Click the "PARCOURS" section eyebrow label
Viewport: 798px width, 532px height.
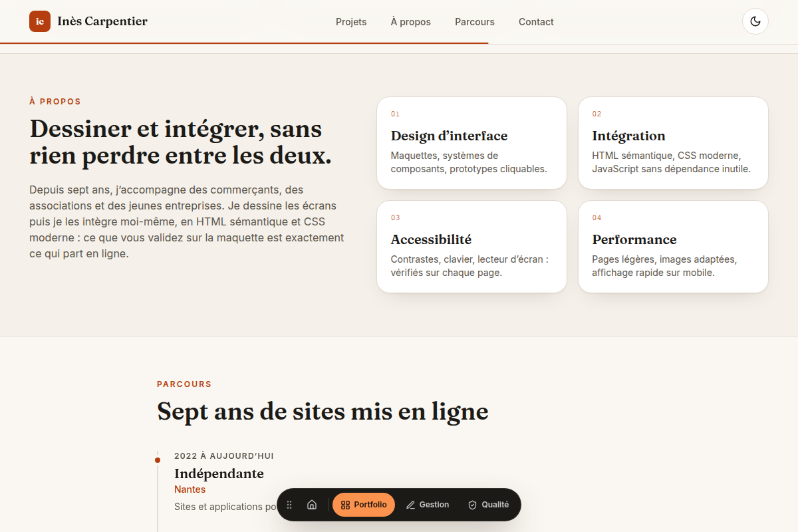click(184, 384)
